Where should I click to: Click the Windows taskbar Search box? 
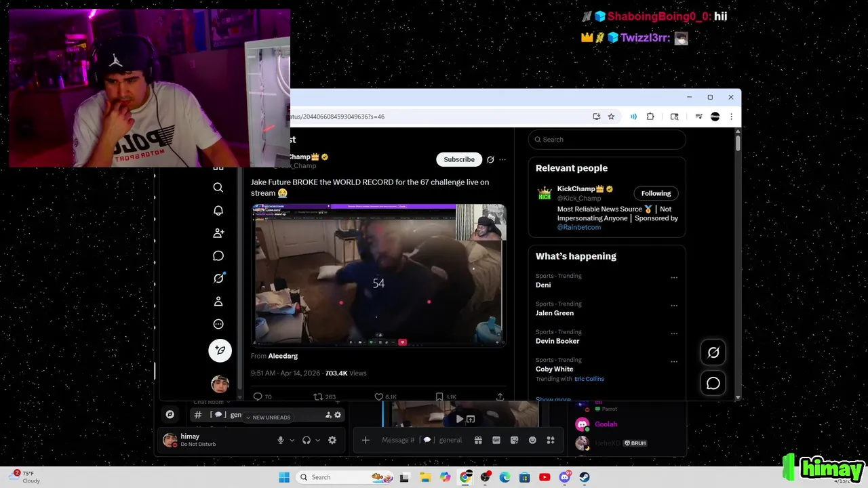point(346,477)
